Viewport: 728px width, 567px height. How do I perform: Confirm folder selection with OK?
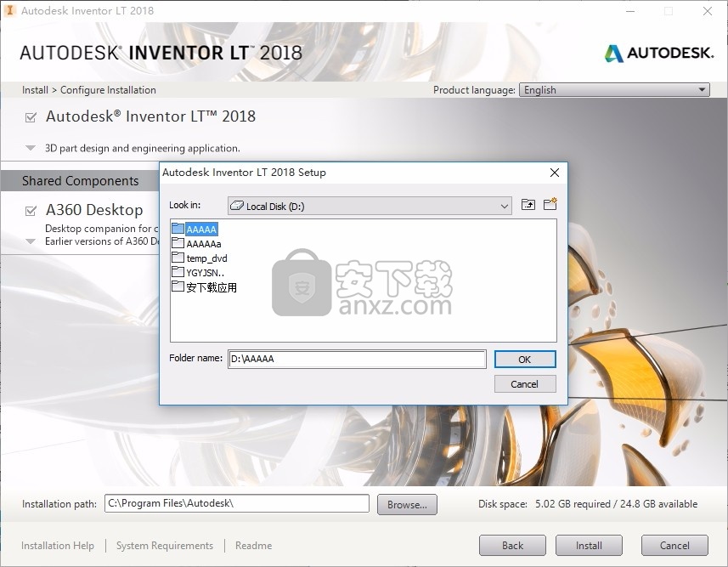click(525, 360)
